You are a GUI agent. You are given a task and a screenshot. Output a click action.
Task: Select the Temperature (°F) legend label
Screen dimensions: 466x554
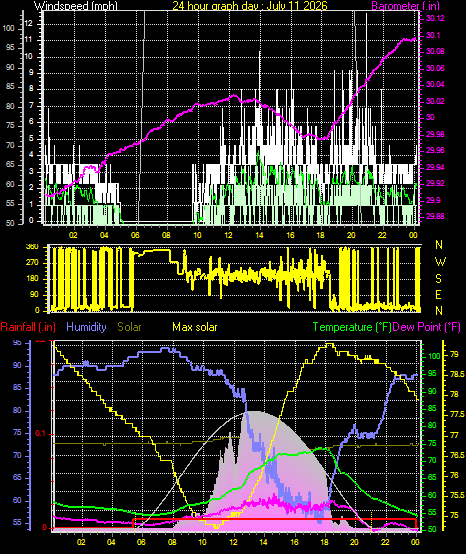coord(352,327)
